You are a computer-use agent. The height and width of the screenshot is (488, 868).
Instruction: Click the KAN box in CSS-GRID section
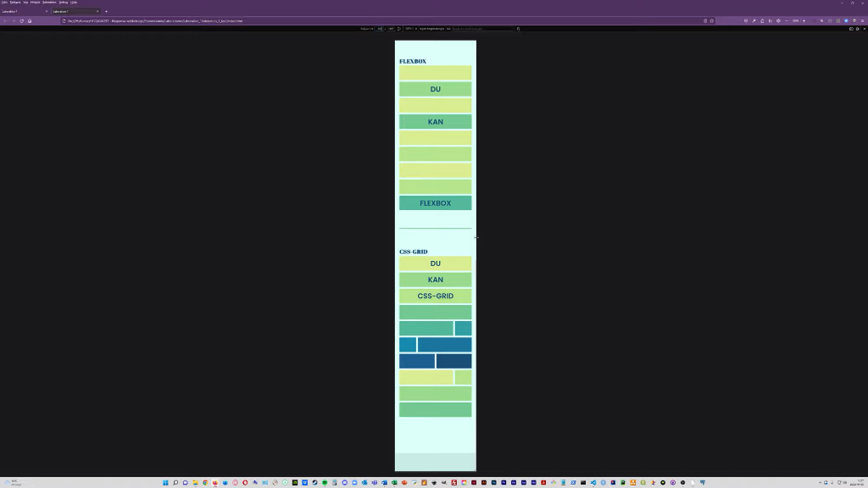click(436, 280)
